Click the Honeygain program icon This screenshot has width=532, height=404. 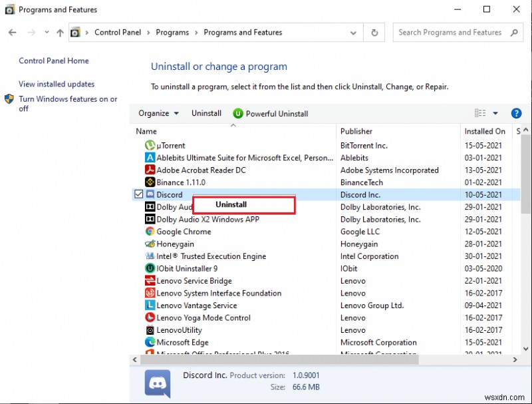point(150,244)
